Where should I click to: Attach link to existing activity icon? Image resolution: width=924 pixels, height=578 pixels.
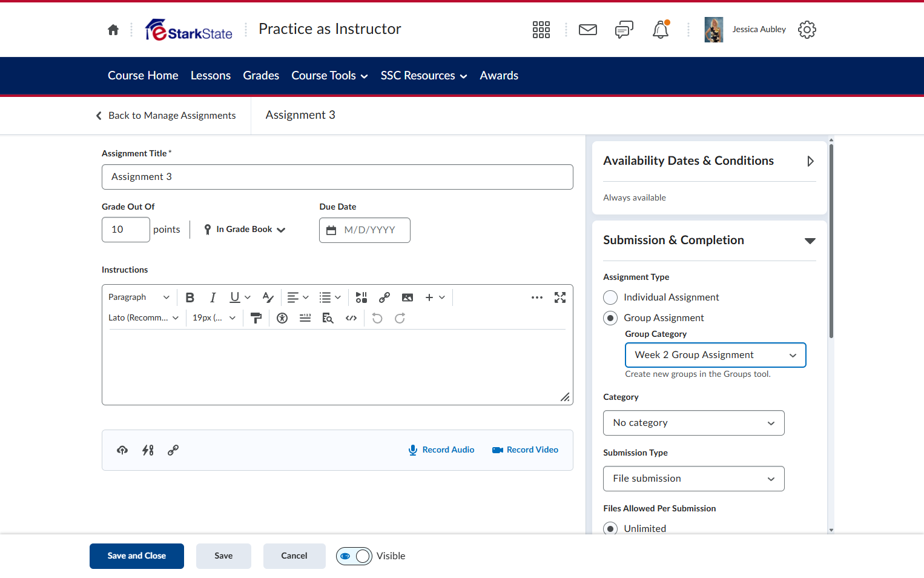(x=148, y=450)
